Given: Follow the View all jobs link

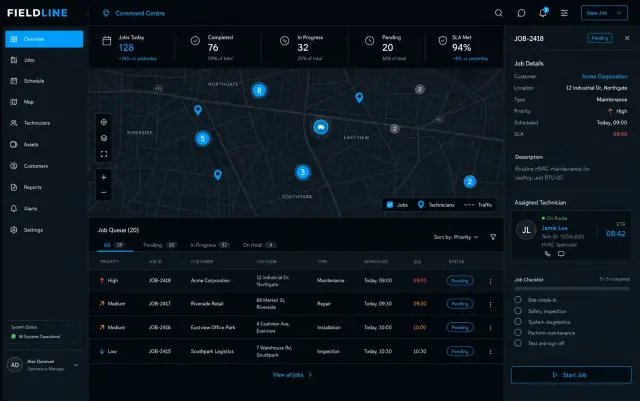Looking at the screenshot, I should [292, 375].
